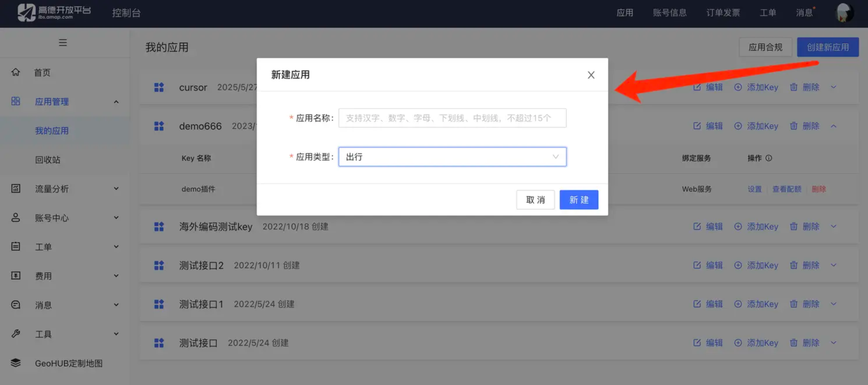This screenshot has height=385, width=868.
Task: Select 回收站 in the sidebar
Action: (48, 160)
